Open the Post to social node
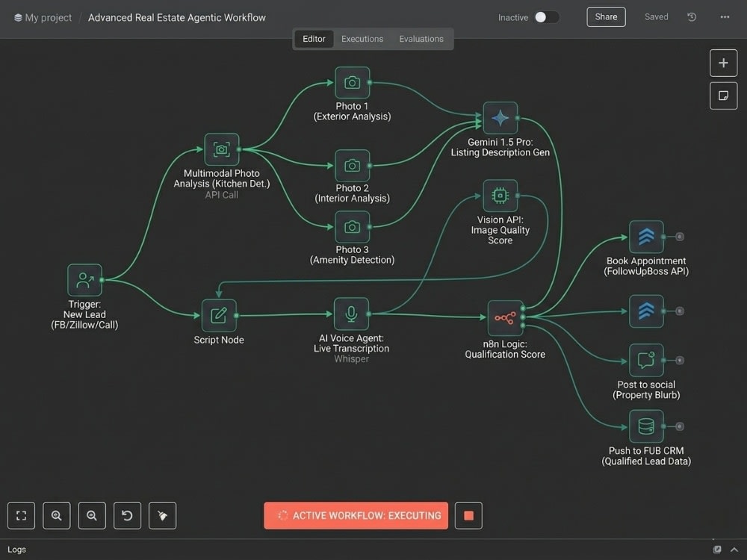 pos(646,361)
